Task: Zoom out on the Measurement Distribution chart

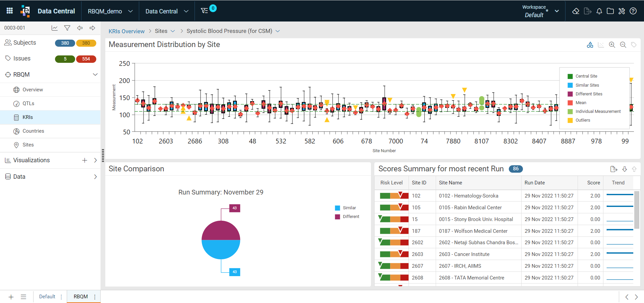Action: [623, 45]
